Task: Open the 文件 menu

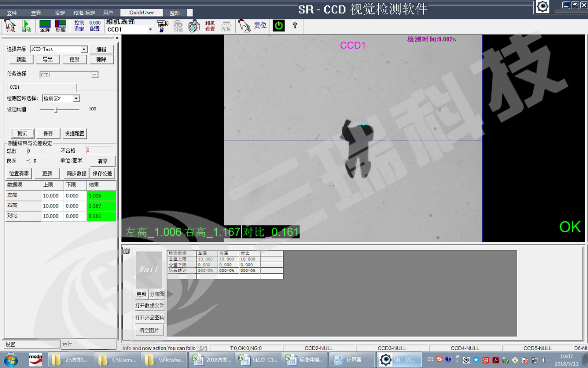Action: (x=12, y=13)
